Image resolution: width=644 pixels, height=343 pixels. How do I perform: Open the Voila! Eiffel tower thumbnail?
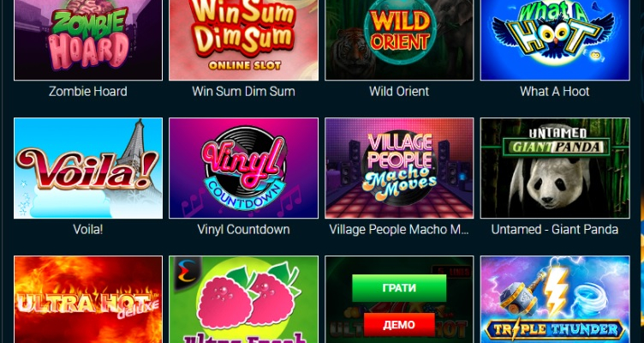click(x=88, y=168)
